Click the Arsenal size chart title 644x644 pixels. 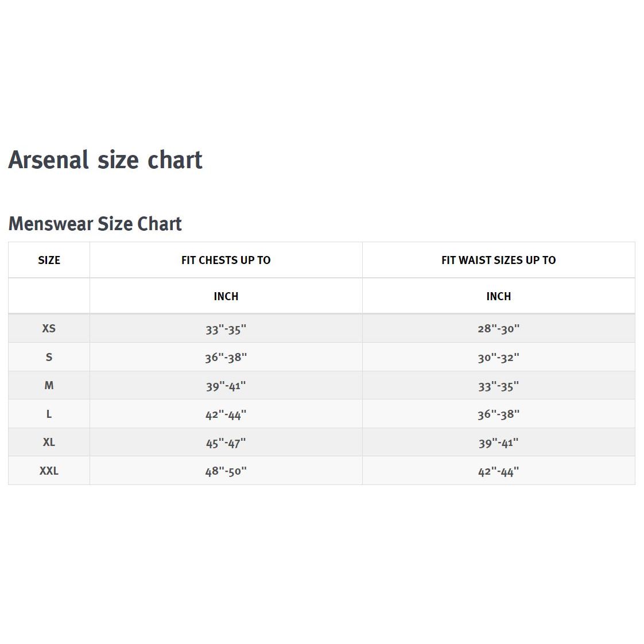coord(105,160)
